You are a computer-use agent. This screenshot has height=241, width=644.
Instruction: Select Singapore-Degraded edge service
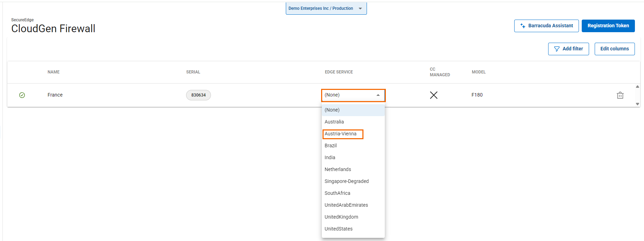tap(347, 182)
